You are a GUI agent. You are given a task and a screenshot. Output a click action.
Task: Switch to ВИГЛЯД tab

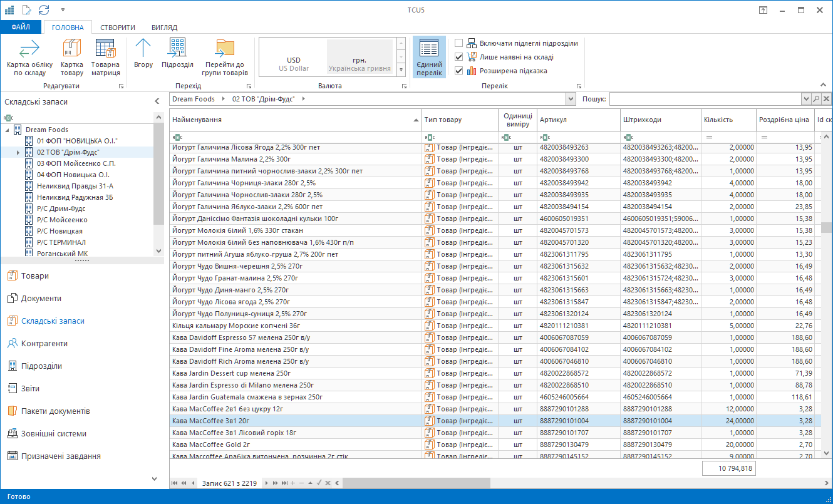point(164,28)
